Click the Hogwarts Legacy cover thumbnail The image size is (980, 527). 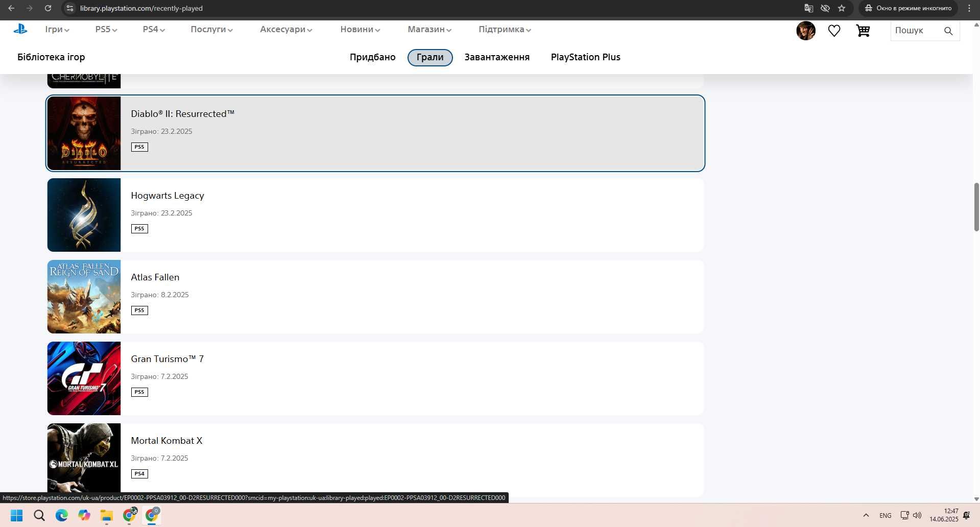[84, 215]
